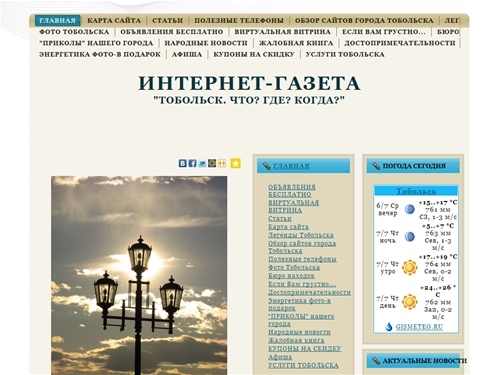Click the Тобольск link in weather widget
This screenshot has width=500, height=375.
click(416, 191)
